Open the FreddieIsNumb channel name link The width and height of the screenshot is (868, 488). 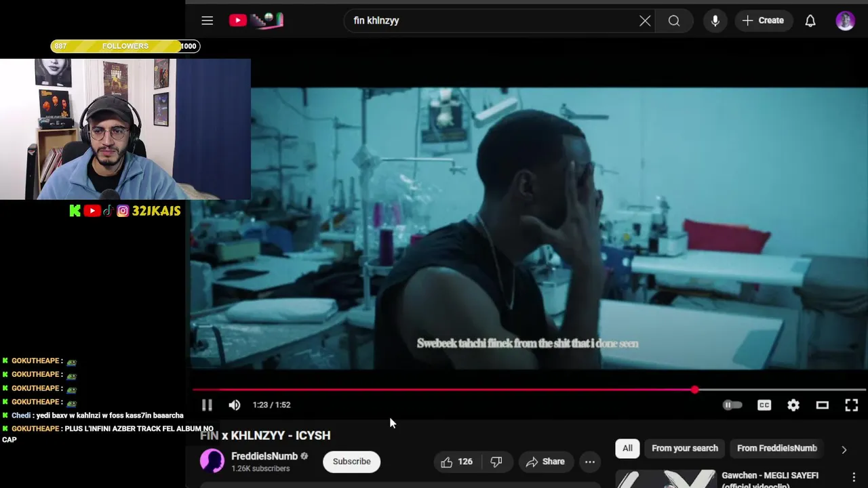[x=264, y=456]
